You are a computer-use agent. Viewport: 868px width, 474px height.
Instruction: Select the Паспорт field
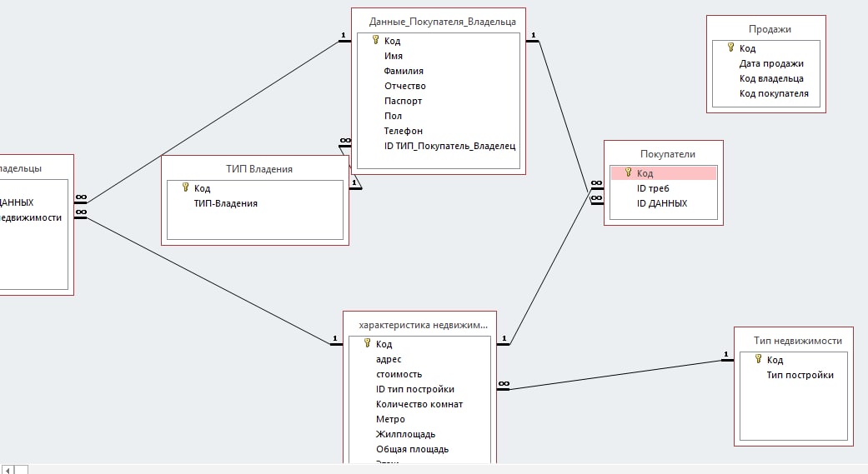pos(403,101)
